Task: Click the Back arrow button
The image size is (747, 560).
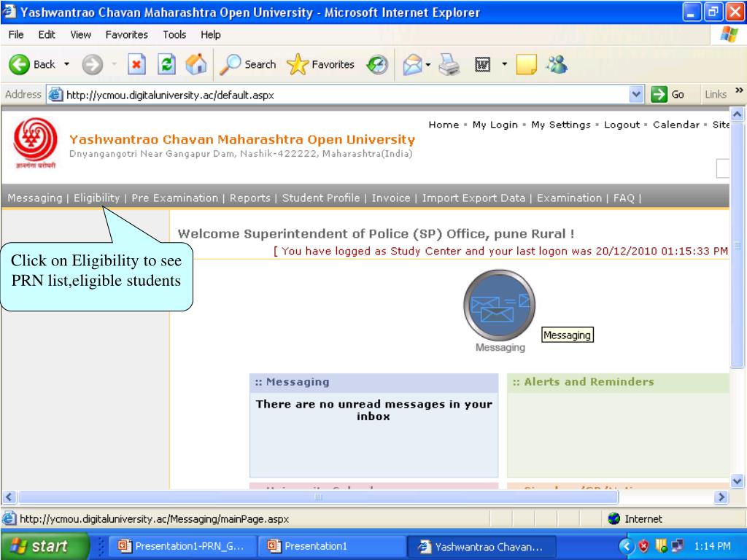Action: [x=20, y=64]
